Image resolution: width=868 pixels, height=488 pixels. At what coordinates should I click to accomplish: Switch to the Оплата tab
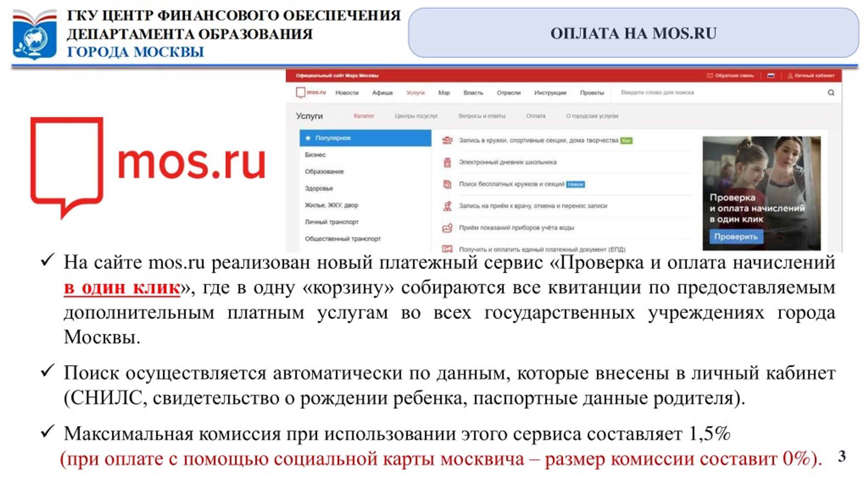coord(536,116)
